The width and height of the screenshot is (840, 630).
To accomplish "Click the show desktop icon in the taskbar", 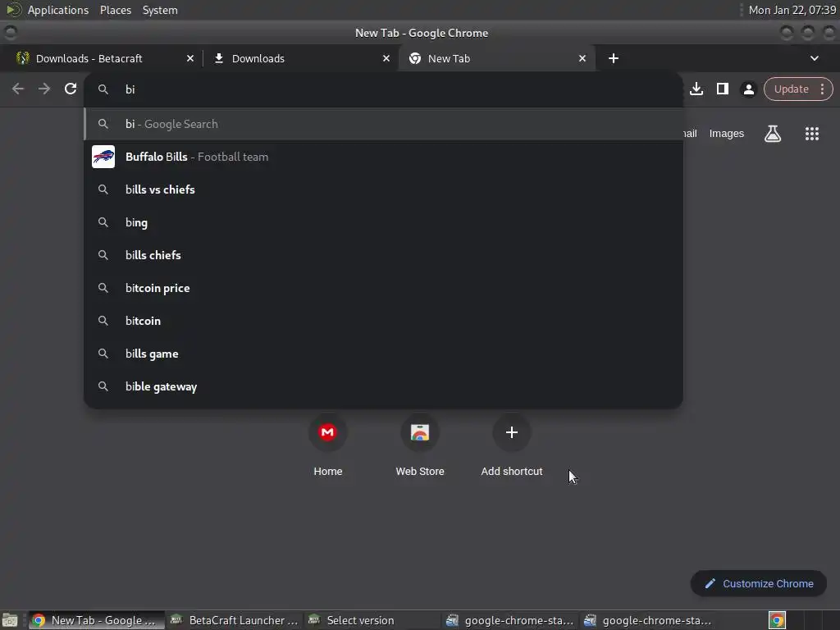I will coord(10,620).
